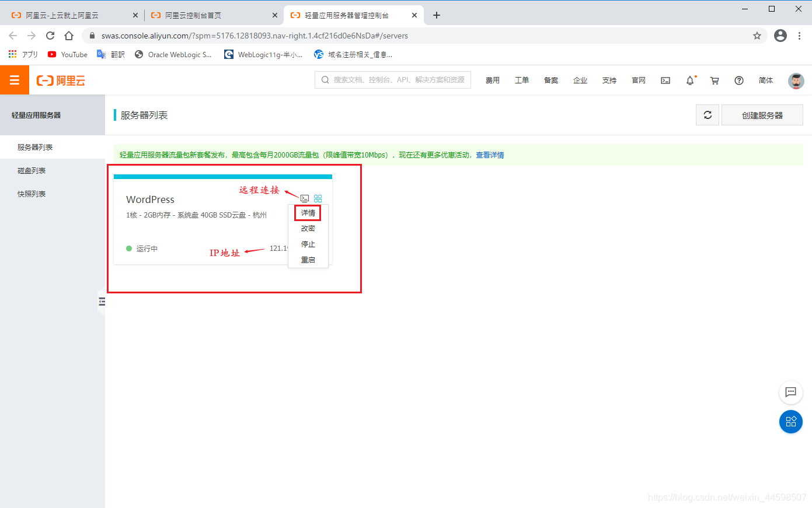Open the shopping cart

click(x=715, y=80)
